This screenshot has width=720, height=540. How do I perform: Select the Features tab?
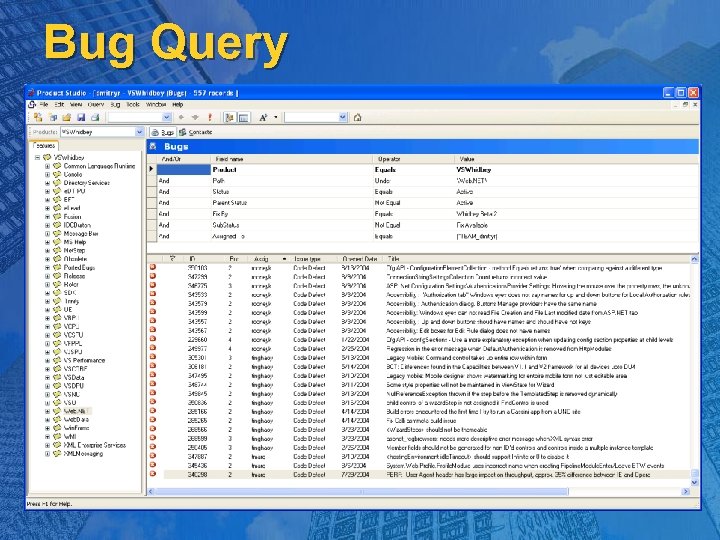tap(45, 146)
